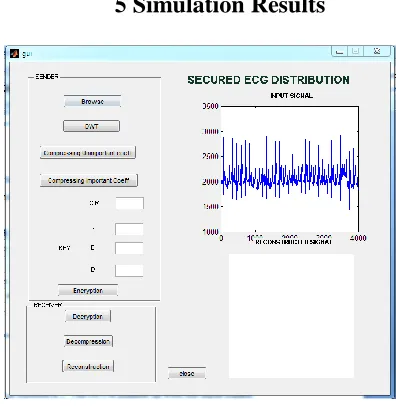This screenshot has width=396, height=406.
Task: Click inside the INPUT SIGNAL plot
Action: click(290, 169)
